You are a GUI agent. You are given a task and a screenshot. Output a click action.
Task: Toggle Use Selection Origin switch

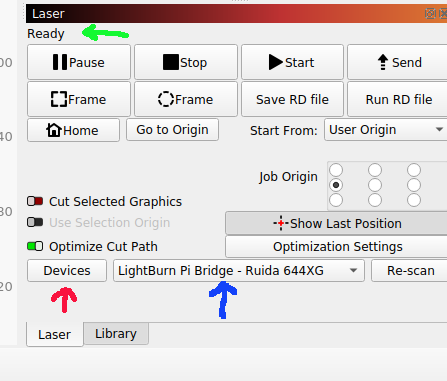coord(35,222)
